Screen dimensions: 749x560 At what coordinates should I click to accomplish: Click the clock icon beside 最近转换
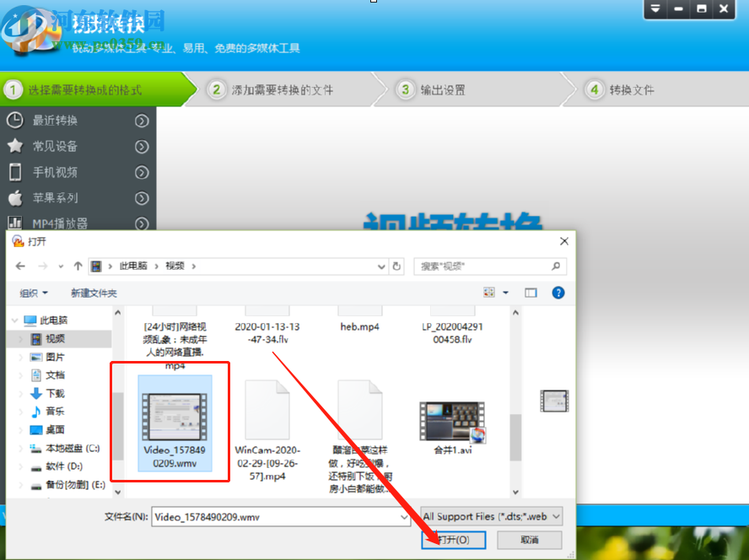point(15,121)
